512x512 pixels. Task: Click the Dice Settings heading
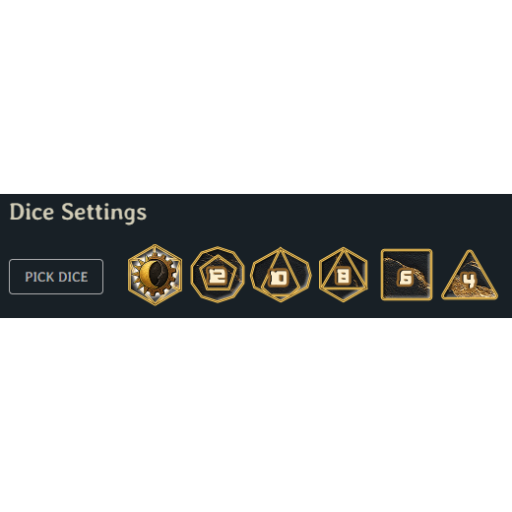[78, 212]
